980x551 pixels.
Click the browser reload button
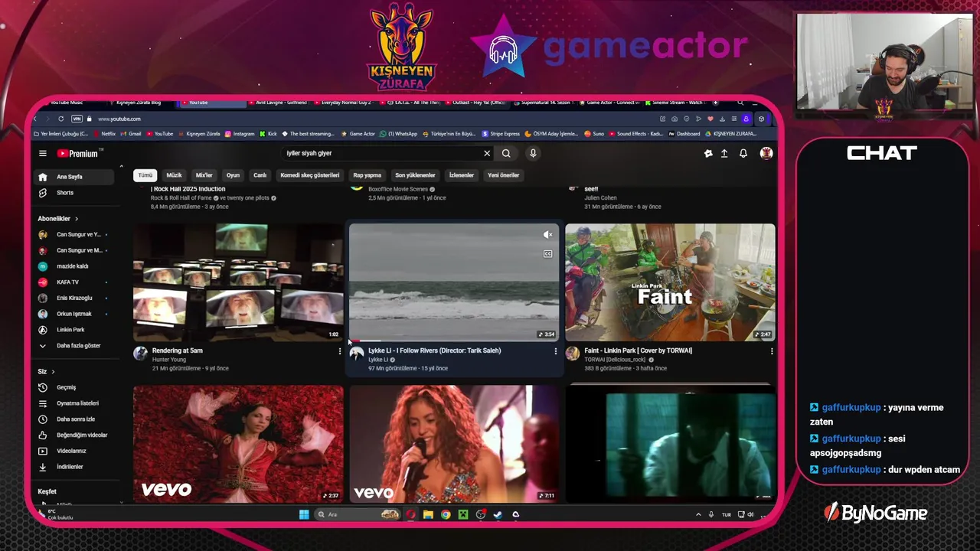60,119
